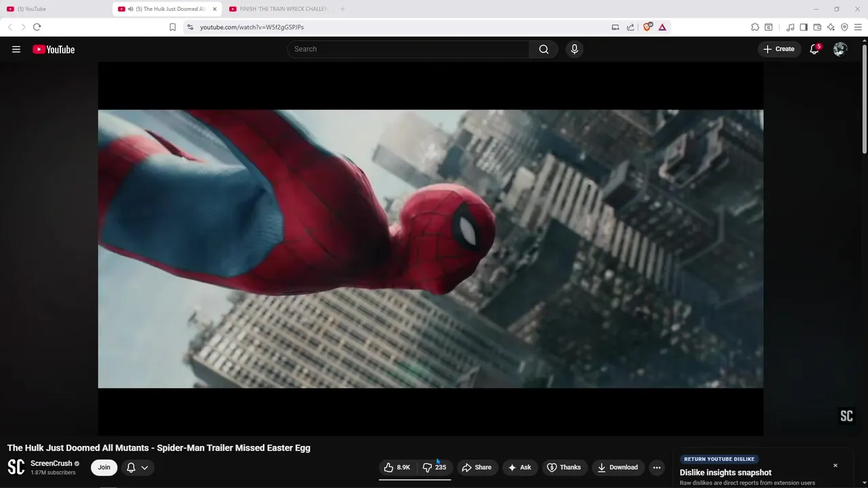
Task: Open account avatar menu
Action: pos(840,49)
